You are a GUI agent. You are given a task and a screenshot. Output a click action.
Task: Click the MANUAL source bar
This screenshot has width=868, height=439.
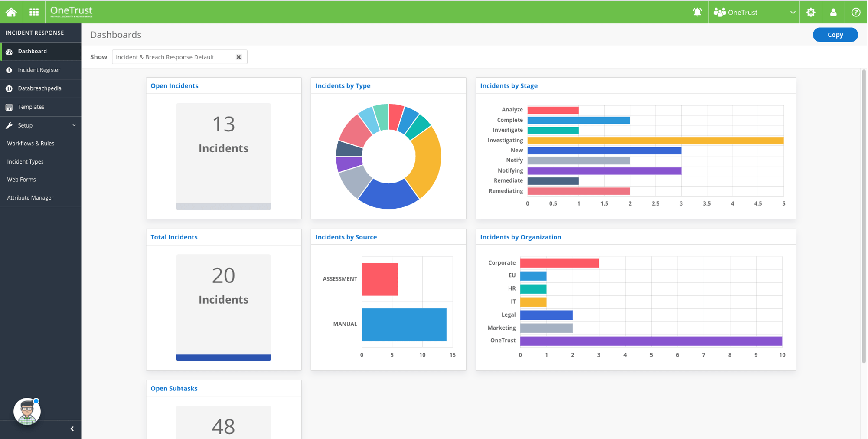pyautogui.click(x=404, y=325)
